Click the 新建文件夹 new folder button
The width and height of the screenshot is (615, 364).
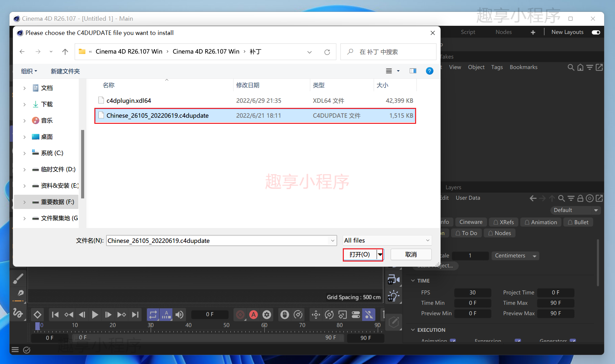tap(65, 71)
